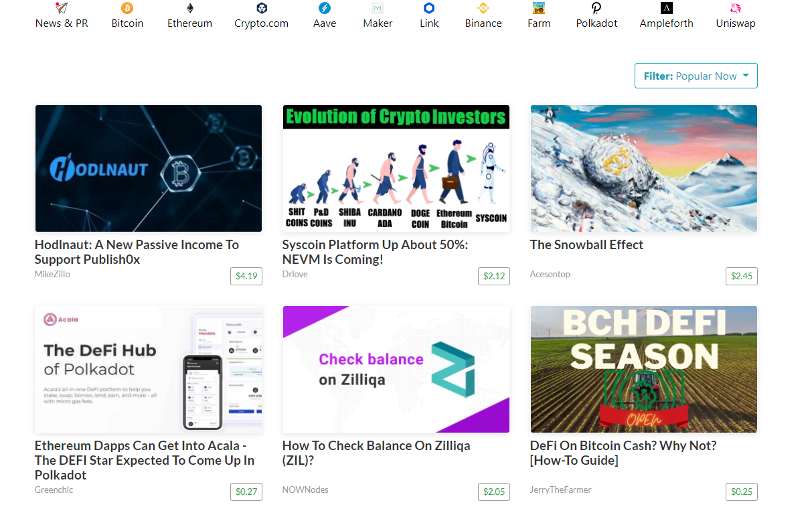The width and height of the screenshot is (812, 511).
Task: Open the Hodlnaut passive income article title
Action: coord(137,252)
